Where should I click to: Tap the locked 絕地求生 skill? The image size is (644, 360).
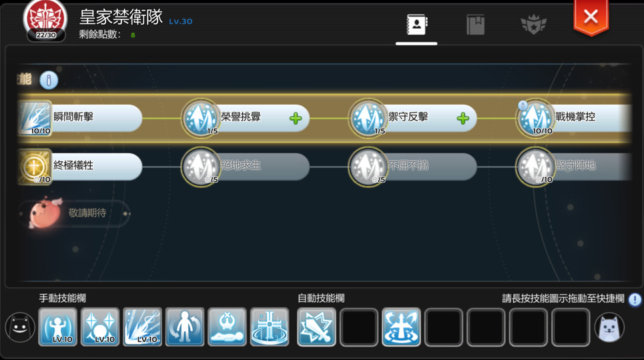[x=246, y=167]
